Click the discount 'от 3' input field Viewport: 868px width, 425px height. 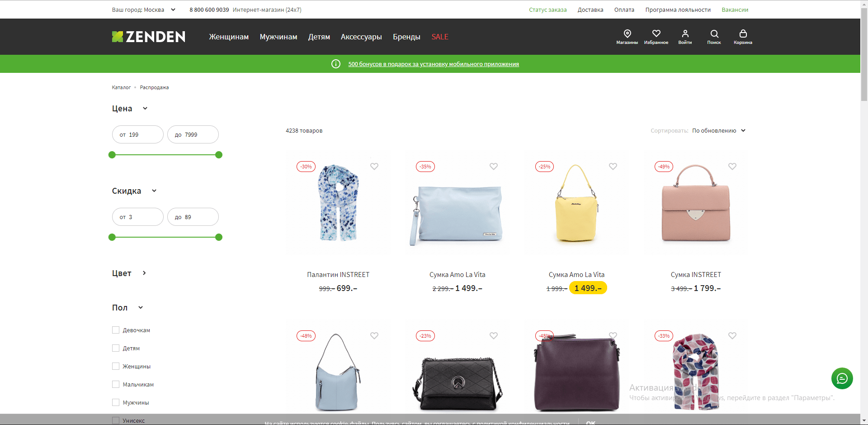[x=138, y=217]
